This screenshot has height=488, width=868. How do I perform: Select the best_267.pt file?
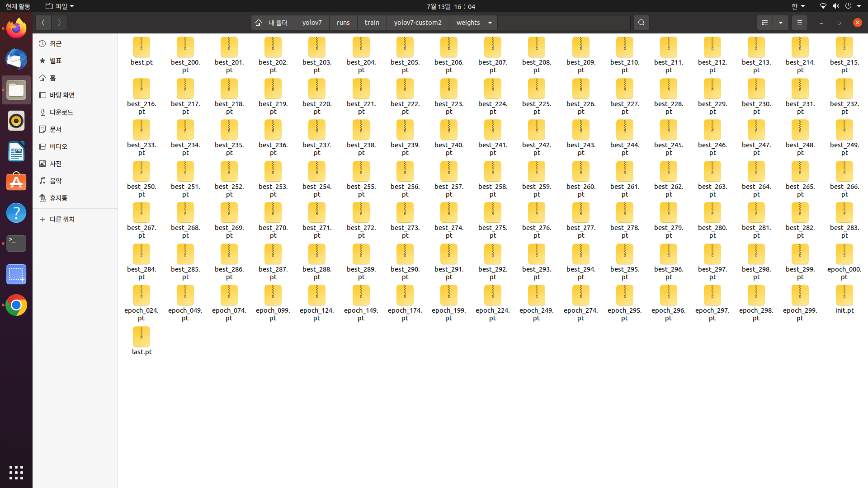pyautogui.click(x=142, y=221)
